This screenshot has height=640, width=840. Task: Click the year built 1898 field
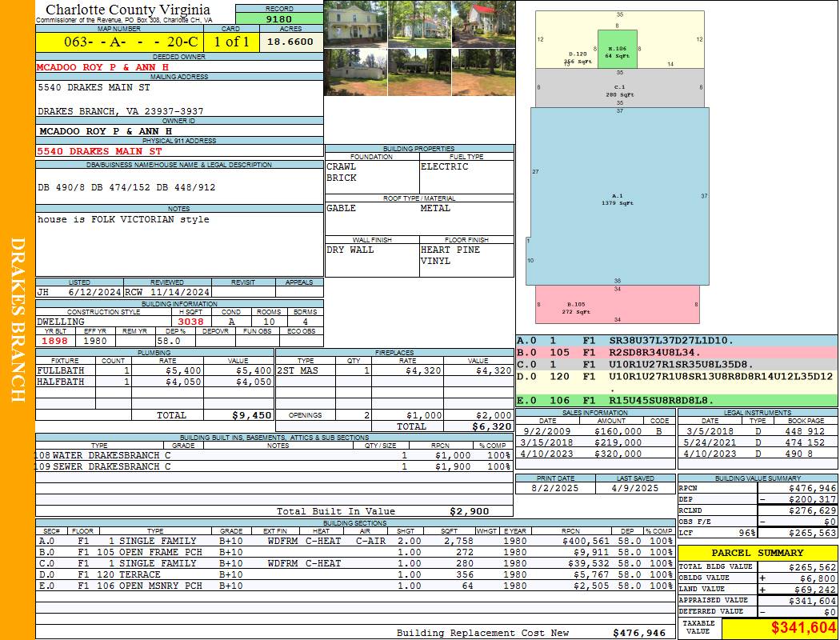click(55, 341)
